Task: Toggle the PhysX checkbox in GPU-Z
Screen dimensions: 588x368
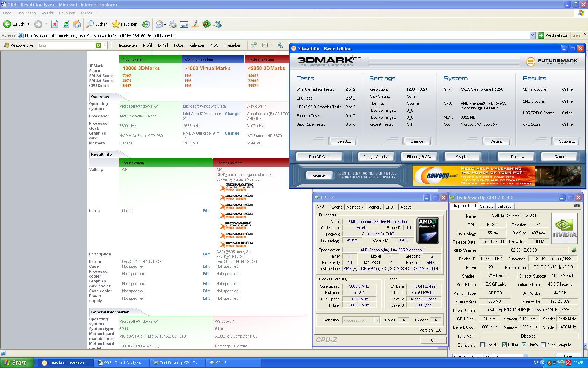Action: (x=524, y=345)
